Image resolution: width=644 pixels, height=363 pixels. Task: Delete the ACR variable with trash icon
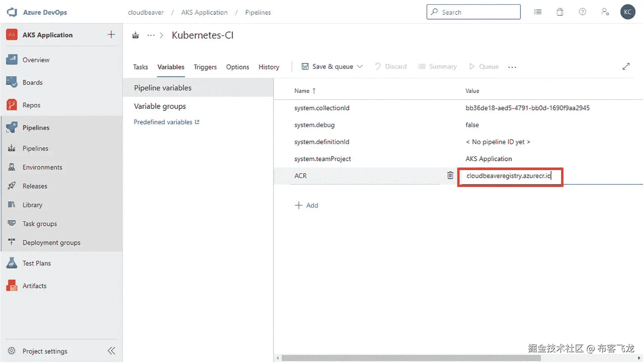click(x=450, y=175)
